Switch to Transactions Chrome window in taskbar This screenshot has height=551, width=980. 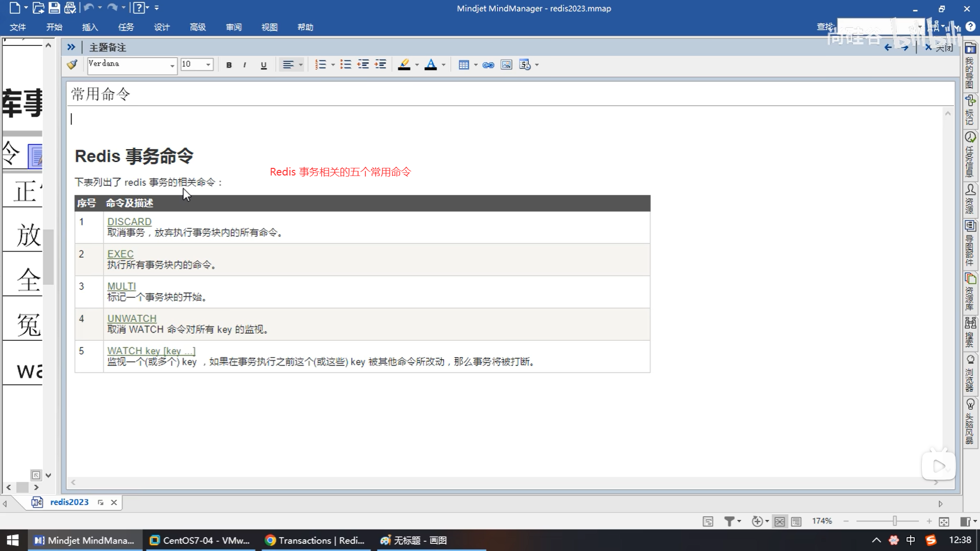pos(315,540)
